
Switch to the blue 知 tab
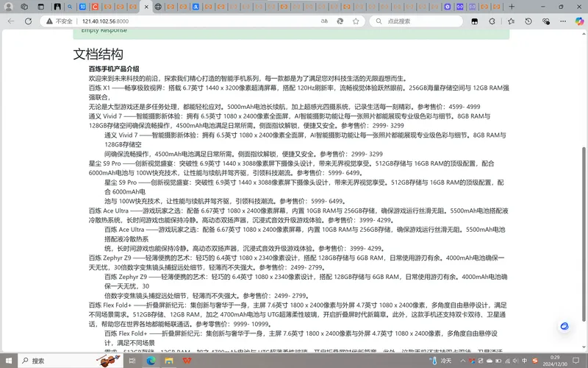[82, 7]
